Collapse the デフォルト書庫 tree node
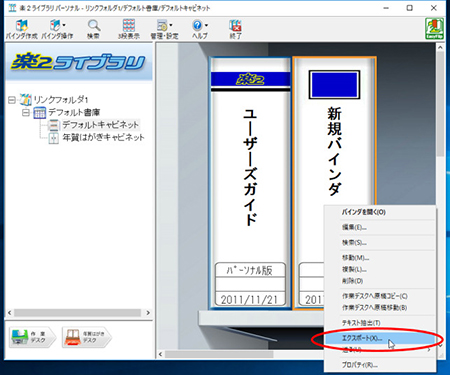Viewport: 450px width, 375px height. click(26, 113)
